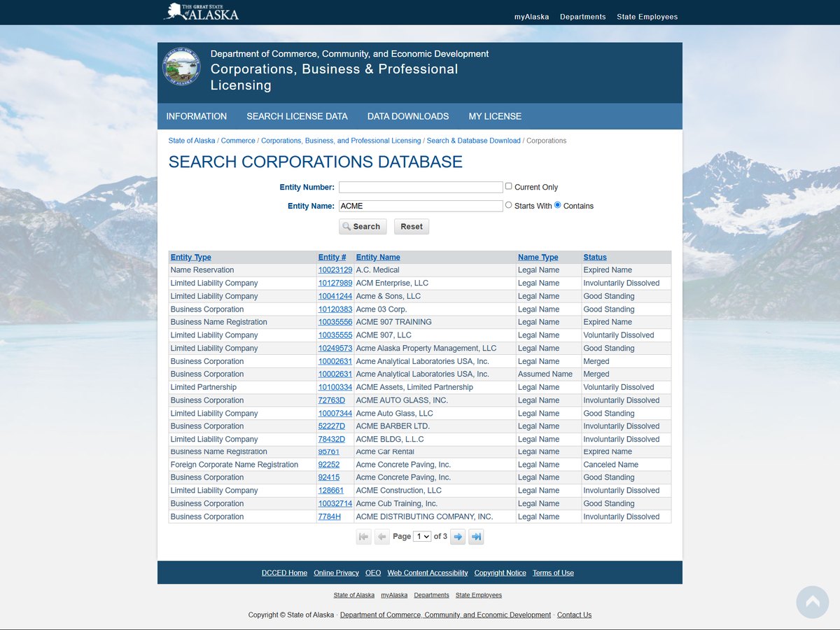840x630 pixels.
Task: Click the 'Assumed Name' name type cell
Action: 545,374
